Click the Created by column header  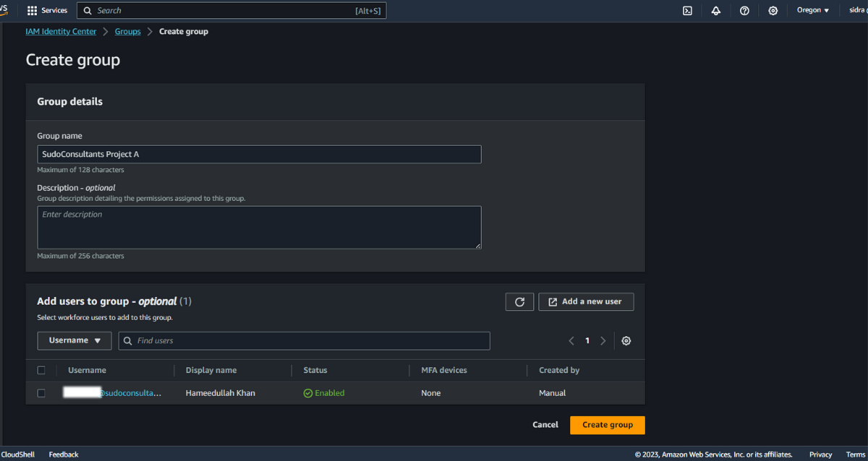[x=559, y=370]
